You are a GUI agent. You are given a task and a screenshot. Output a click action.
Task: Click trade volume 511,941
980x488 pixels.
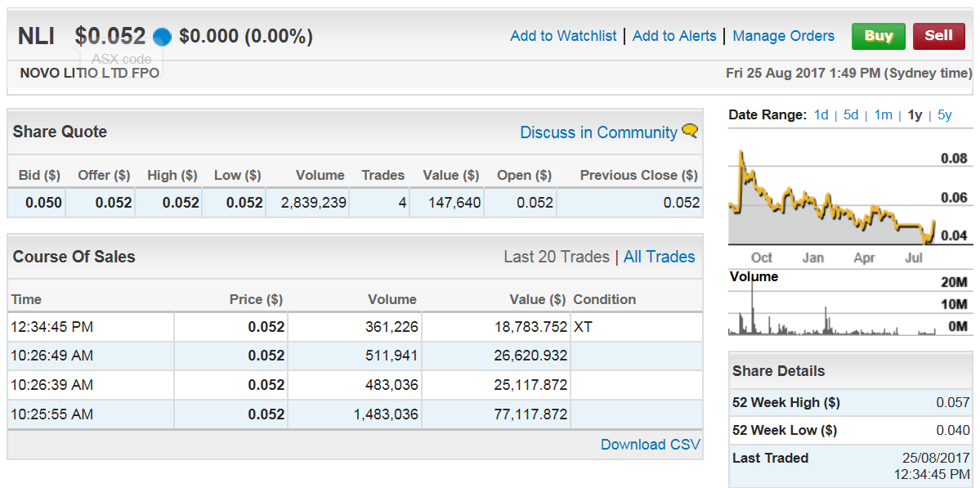pyautogui.click(x=392, y=356)
